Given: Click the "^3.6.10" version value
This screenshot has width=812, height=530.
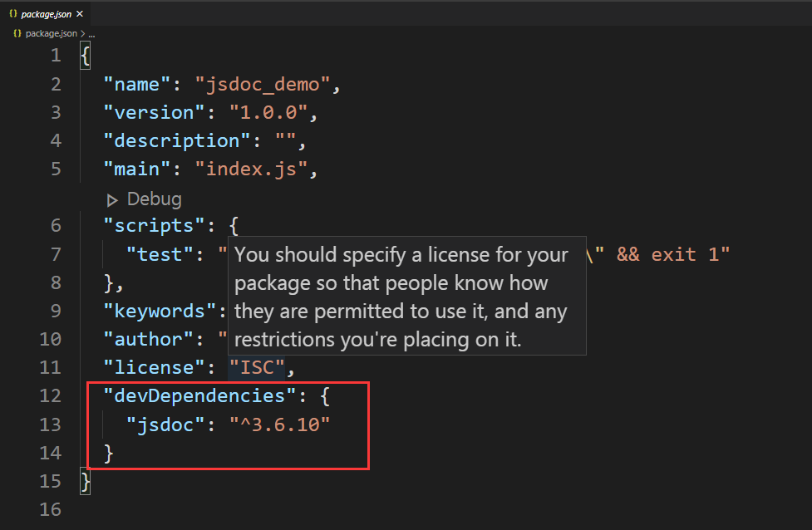Looking at the screenshot, I should (x=279, y=424).
